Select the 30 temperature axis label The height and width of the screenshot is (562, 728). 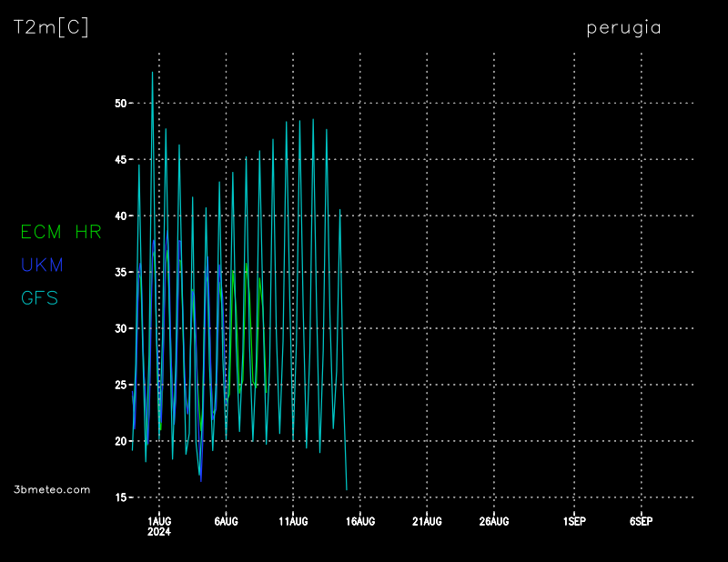[x=120, y=328]
